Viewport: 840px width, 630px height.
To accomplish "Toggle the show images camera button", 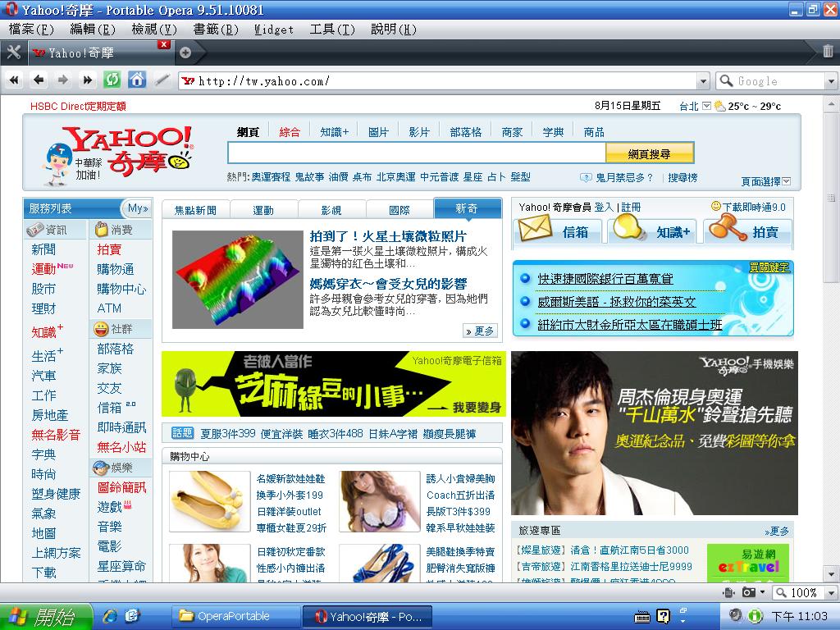I will point(749,592).
